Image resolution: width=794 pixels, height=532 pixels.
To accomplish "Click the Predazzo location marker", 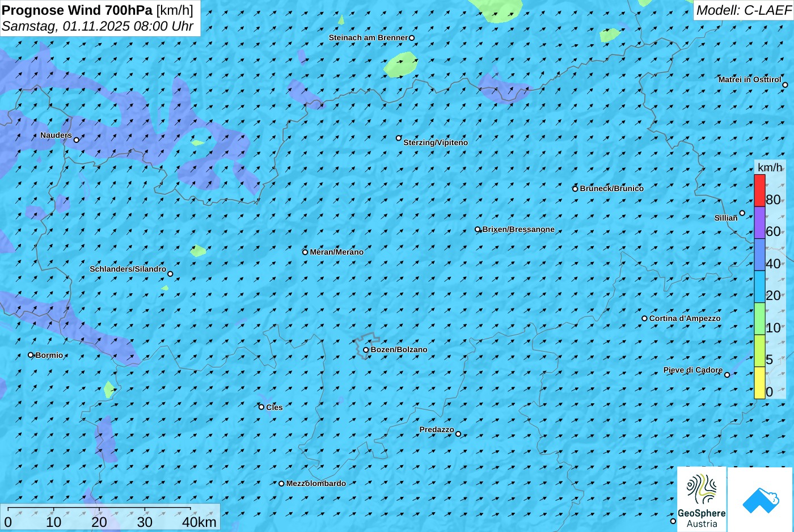I will (x=458, y=434).
